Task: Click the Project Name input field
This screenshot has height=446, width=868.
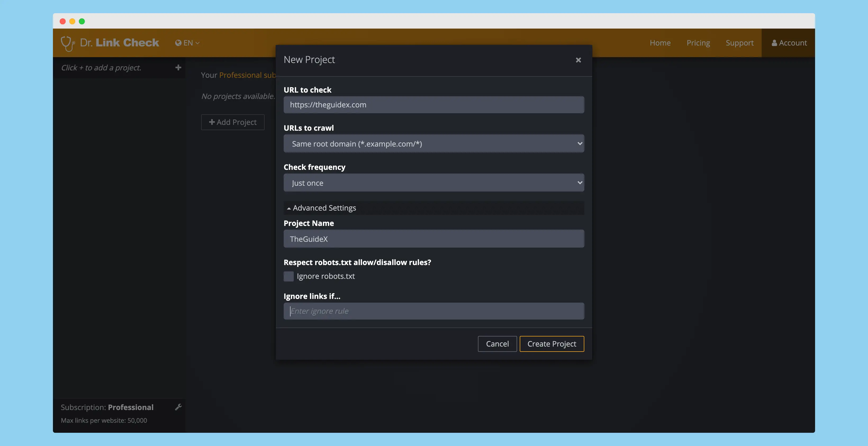Action: tap(434, 239)
